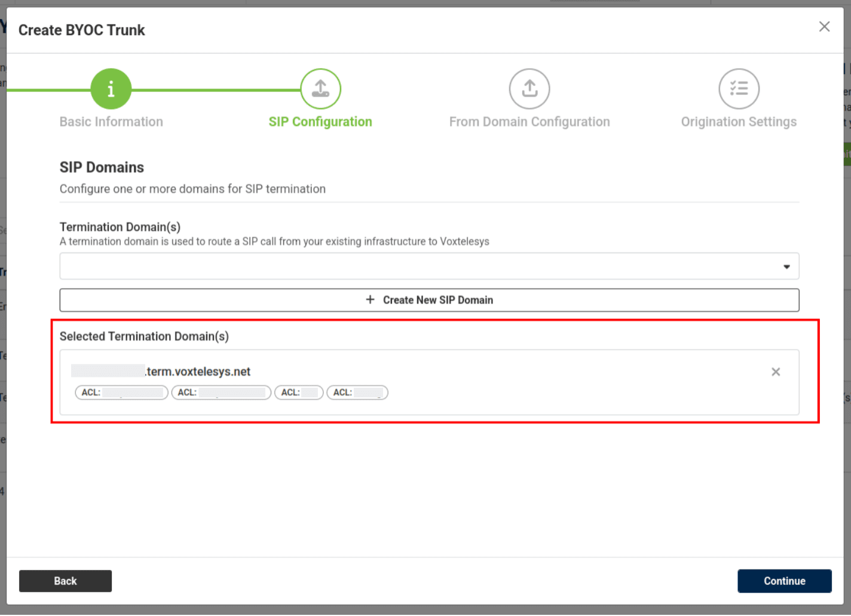This screenshot has width=851, height=616.
Task: Click inside the empty Termination Domain select field
Action: (418, 266)
